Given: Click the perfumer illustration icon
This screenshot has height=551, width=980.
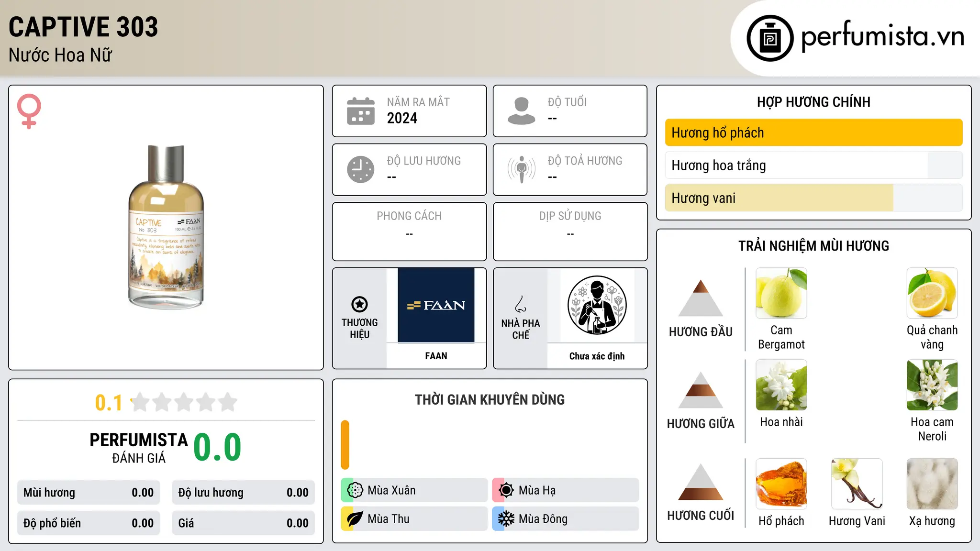Looking at the screenshot, I should click(597, 305).
